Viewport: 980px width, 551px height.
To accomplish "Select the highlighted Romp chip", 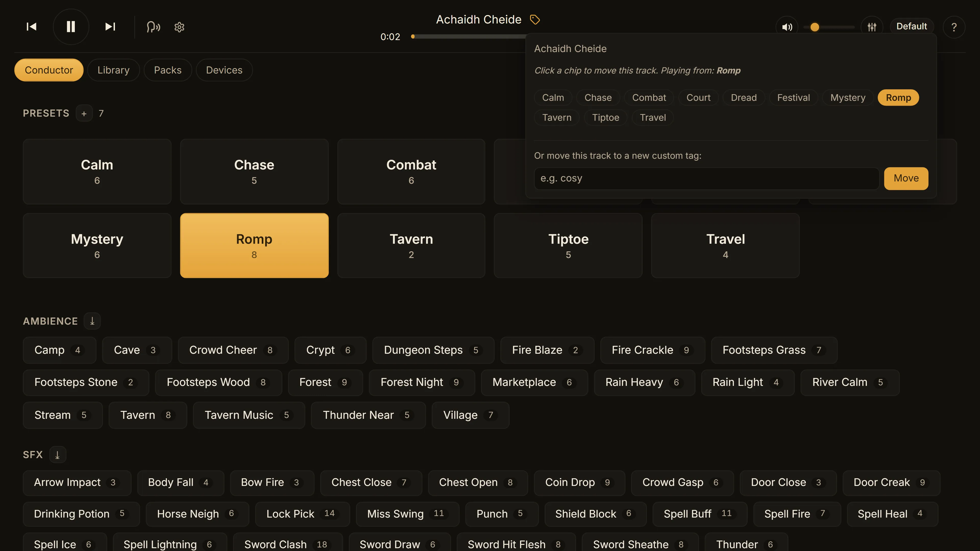I will (x=898, y=98).
